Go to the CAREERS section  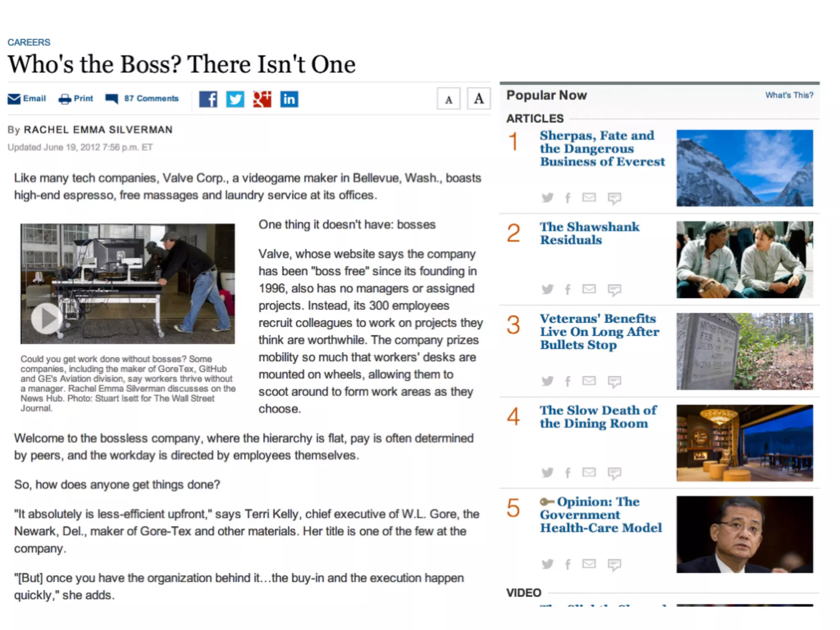pos(29,42)
